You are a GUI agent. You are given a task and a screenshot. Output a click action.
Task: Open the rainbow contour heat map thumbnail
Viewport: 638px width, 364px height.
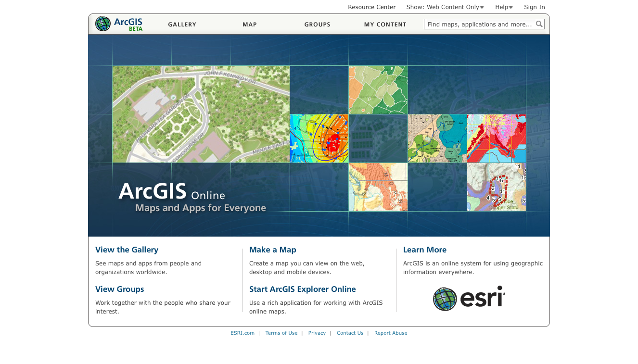(x=319, y=138)
